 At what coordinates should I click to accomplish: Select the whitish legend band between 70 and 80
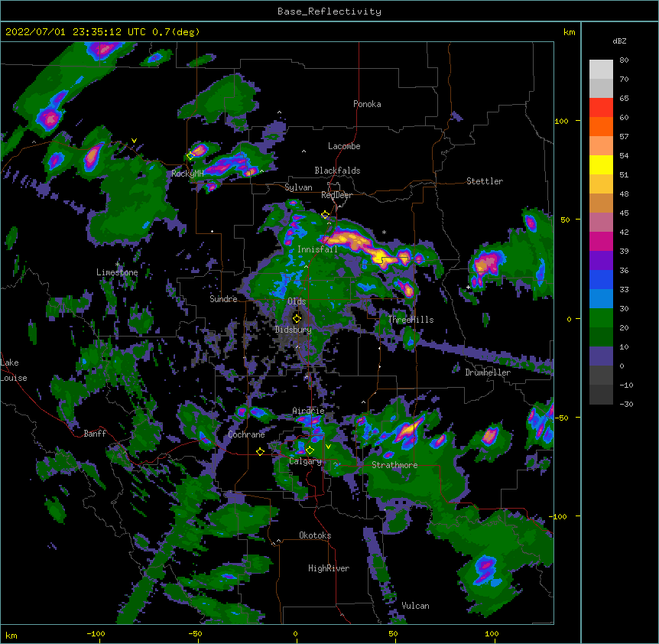pyautogui.click(x=601, y=70)
